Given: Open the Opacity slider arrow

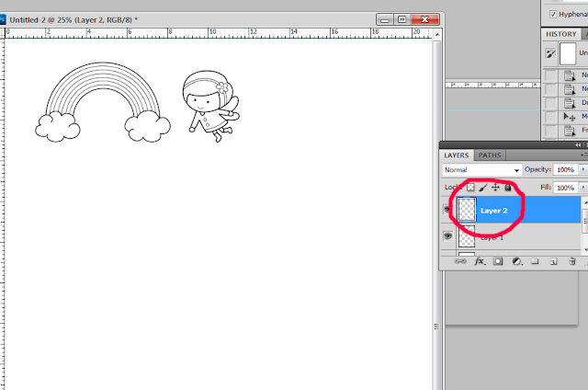Looking at the screenshot, I should [x=583, y=169].
